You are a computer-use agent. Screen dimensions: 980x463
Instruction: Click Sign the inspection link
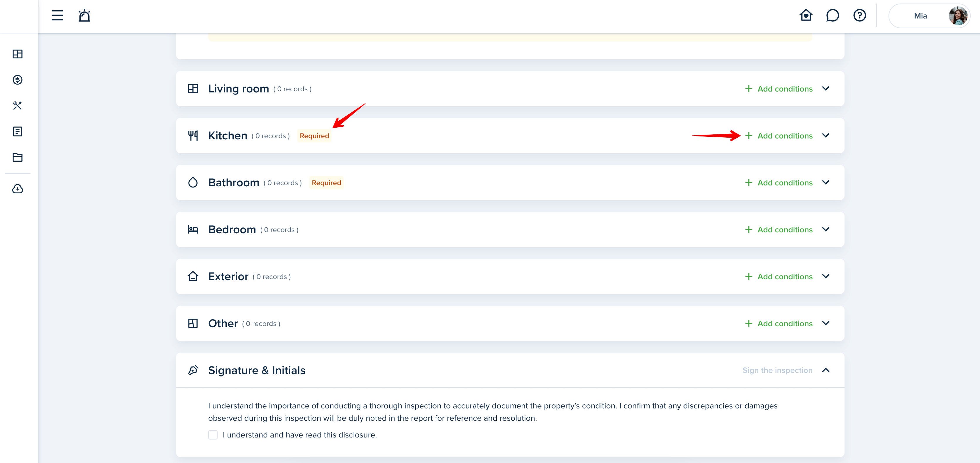777,370
